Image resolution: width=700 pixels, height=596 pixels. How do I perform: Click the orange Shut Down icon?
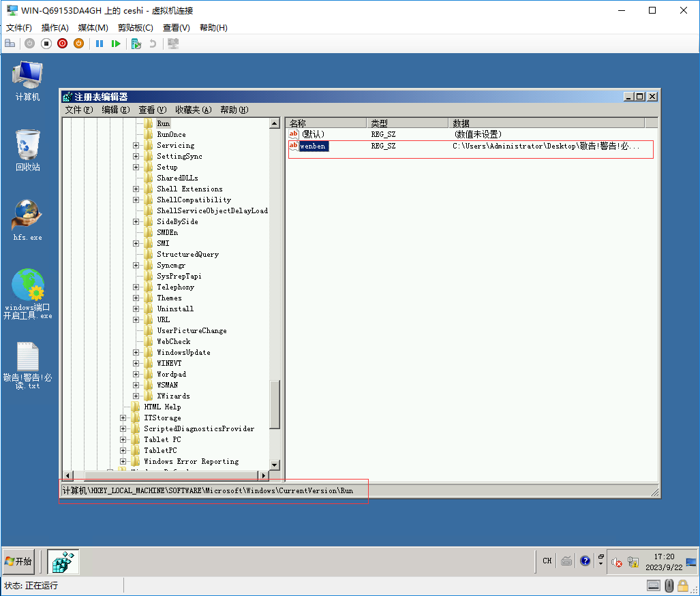point(78,43)
